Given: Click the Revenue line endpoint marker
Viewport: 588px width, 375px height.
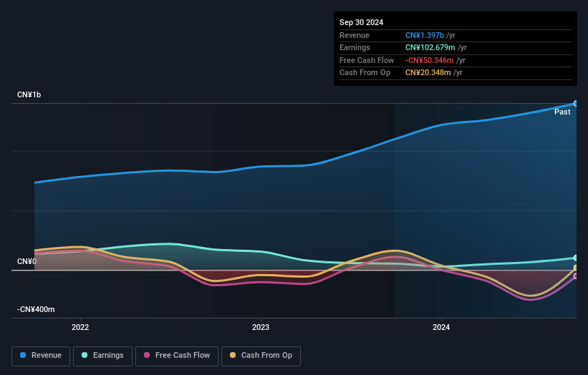Looking at the screenshot, I should 576,103.
